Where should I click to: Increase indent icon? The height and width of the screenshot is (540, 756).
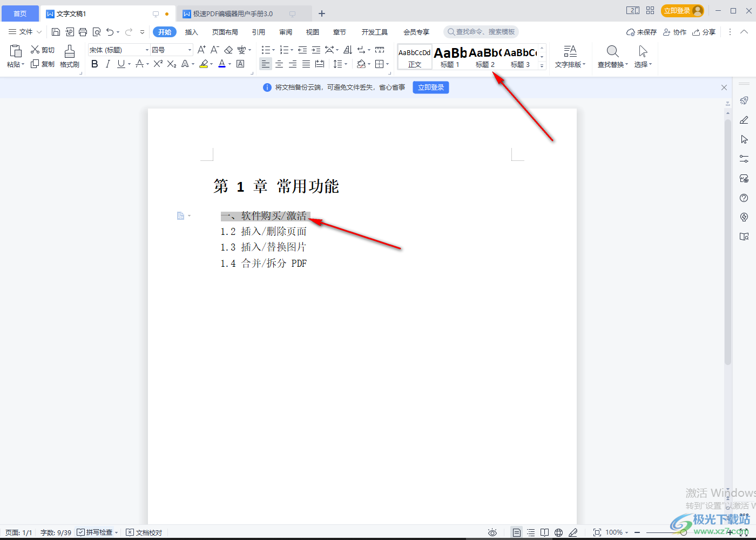[316, 50]
